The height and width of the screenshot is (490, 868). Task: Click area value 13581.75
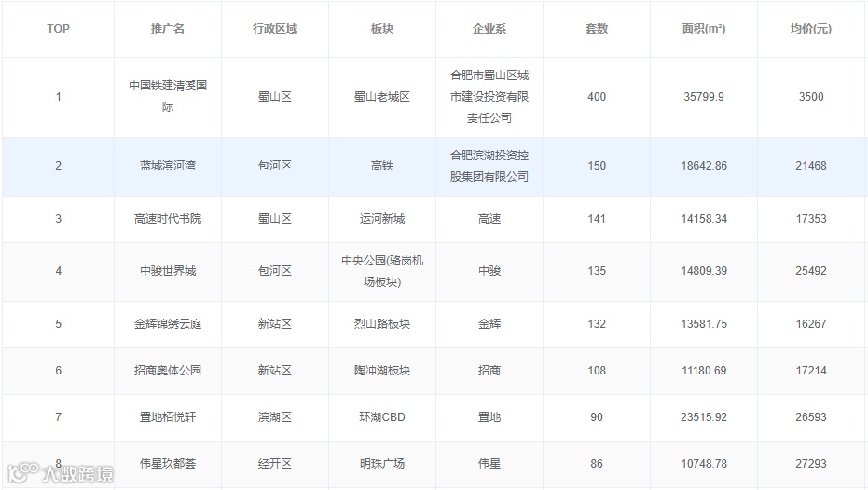tap(704, 324)
